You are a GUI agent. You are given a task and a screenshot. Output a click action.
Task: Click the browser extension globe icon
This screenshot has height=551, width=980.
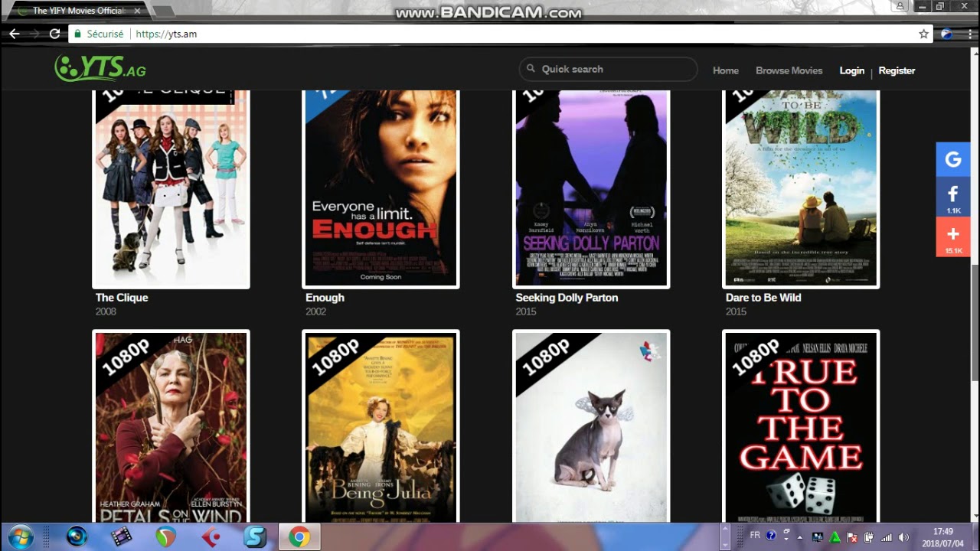point(947,34)
